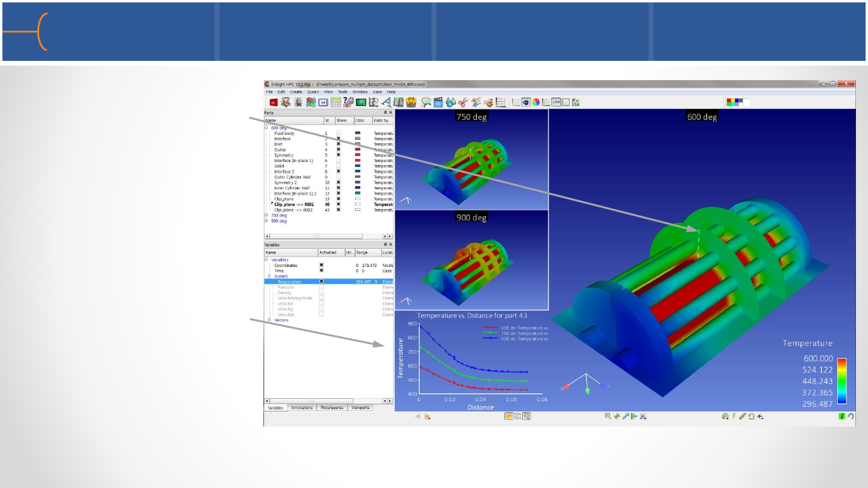Click the top-hat wizard toolbar icon

[286, 102]
